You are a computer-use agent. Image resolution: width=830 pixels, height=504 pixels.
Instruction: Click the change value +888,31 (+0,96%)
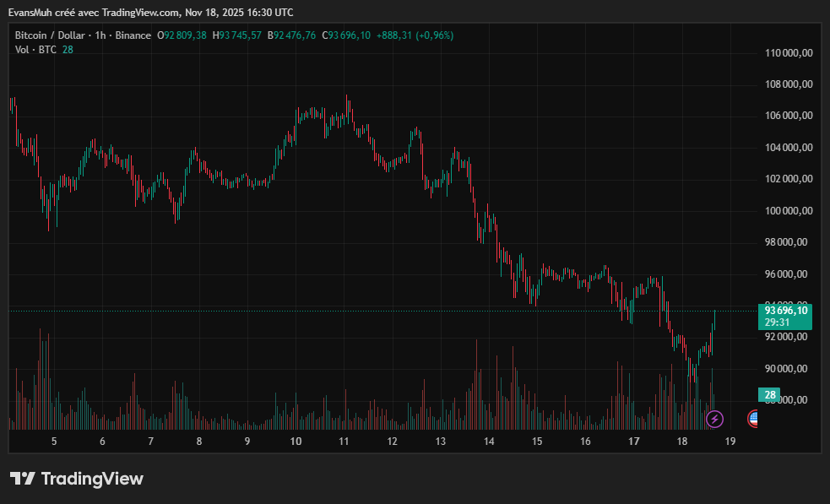click(x=415, y=35)
